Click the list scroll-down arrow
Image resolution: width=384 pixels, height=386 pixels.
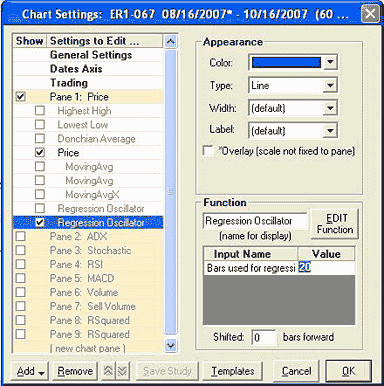tap(170, 345)
